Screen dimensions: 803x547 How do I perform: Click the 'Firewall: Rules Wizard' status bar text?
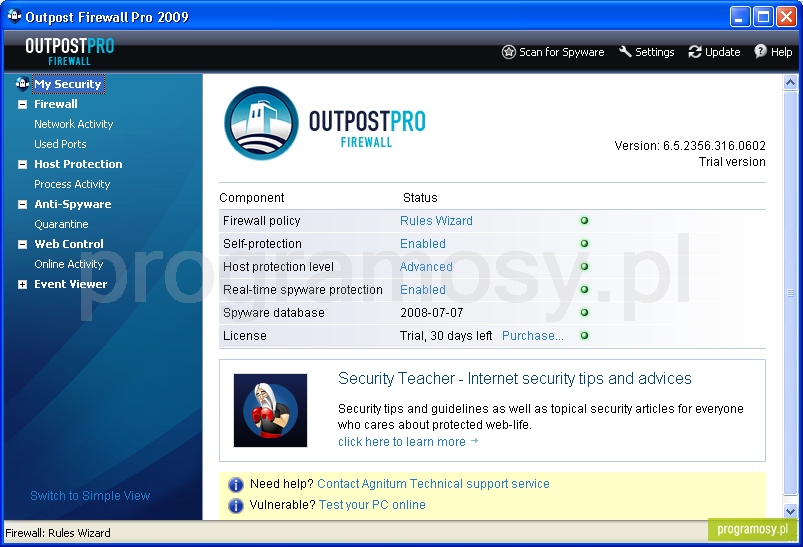[57, 533]
